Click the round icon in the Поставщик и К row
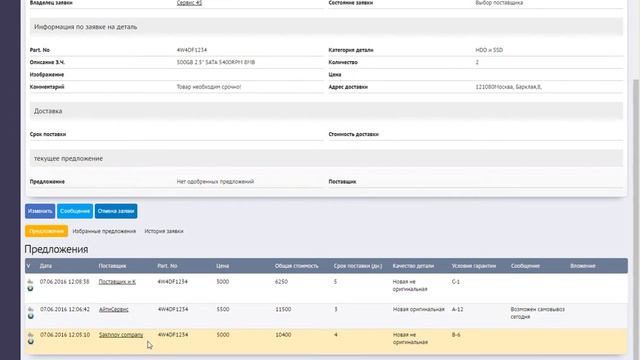 tap(30, 289)
